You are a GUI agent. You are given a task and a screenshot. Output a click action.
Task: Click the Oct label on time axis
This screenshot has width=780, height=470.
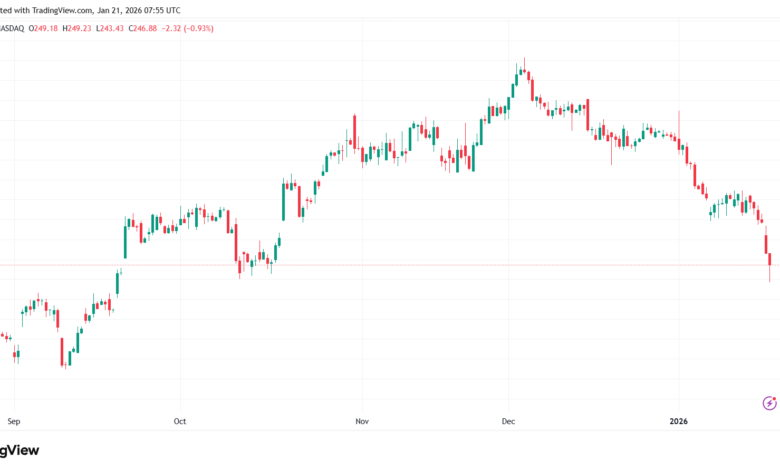(180, 421)
